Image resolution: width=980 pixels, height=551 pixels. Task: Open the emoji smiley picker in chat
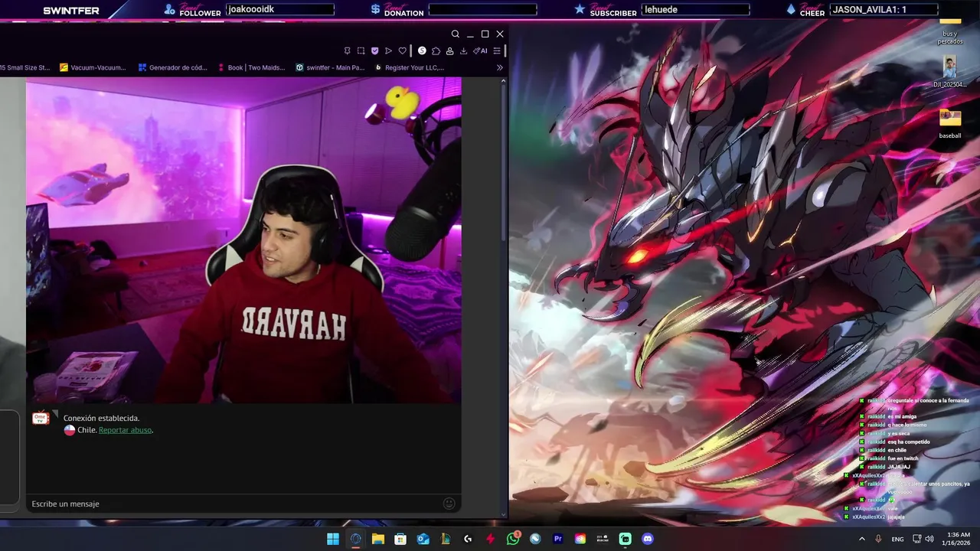[449, 504]
